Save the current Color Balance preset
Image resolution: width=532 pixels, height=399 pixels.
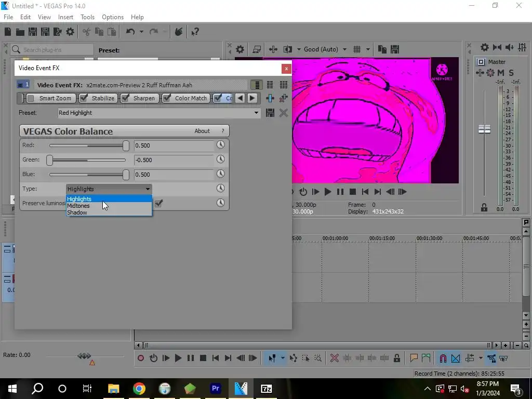tap(270, 113)
